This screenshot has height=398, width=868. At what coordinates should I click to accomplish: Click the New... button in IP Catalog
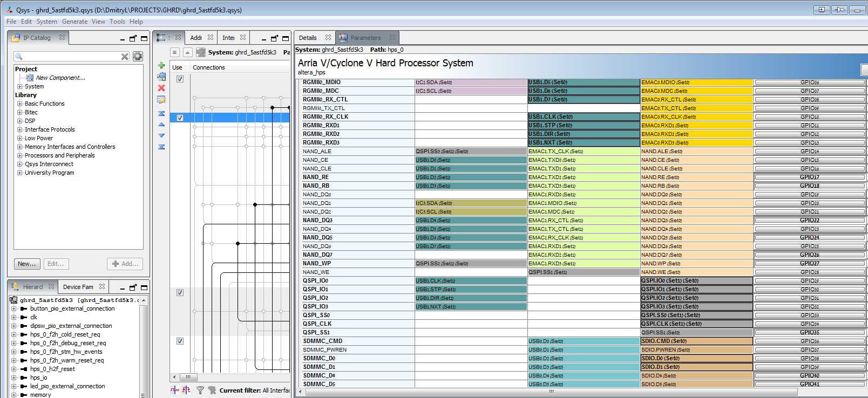click(x=27, y=264)
